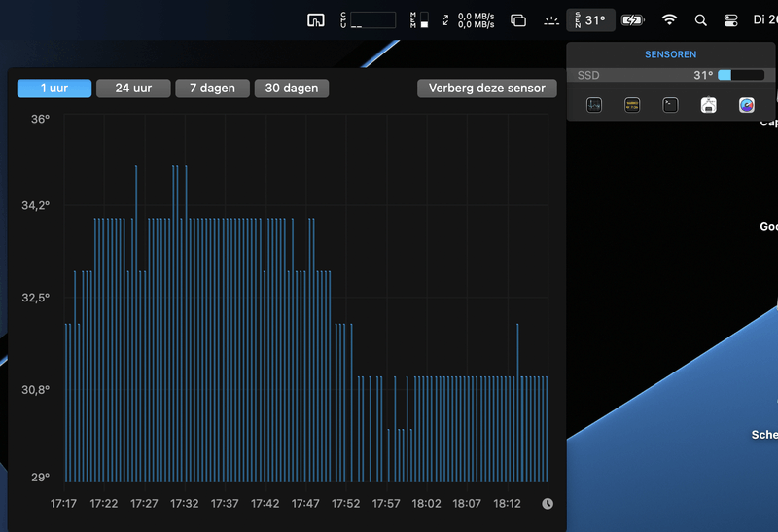Click the SSD temperature level bar
Viewport: 778px width, 532px height.
(741, 76)
